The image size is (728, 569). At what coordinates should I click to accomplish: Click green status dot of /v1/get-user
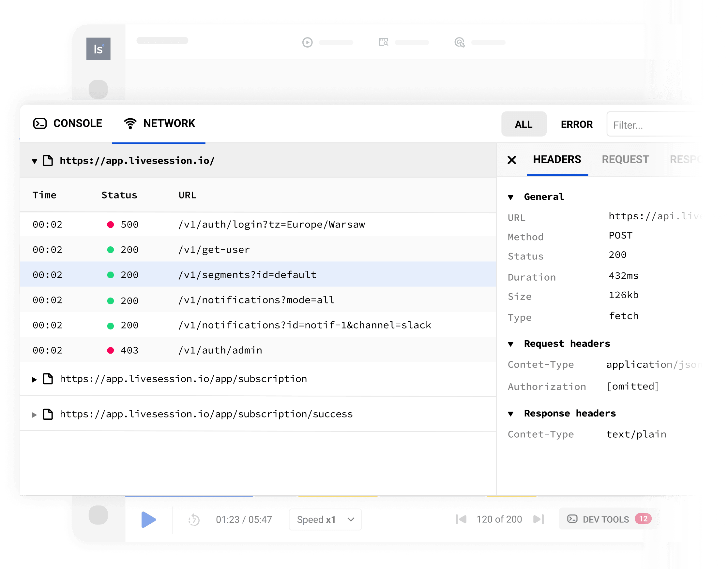tap(110, 250)
